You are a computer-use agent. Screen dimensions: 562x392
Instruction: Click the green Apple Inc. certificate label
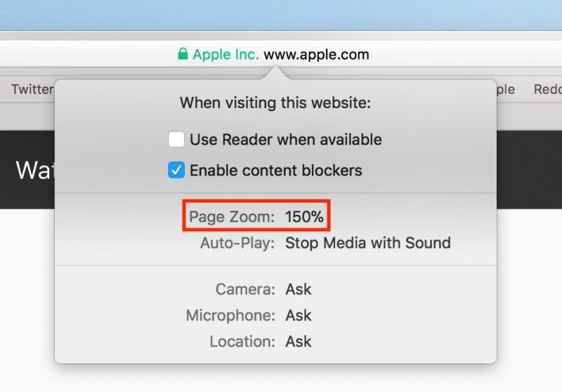pos(226,54)
